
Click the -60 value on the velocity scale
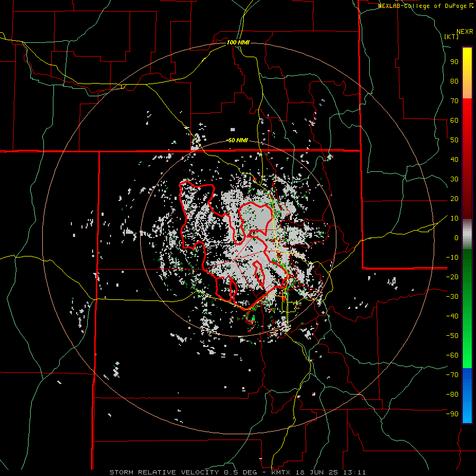click(452, 355)
